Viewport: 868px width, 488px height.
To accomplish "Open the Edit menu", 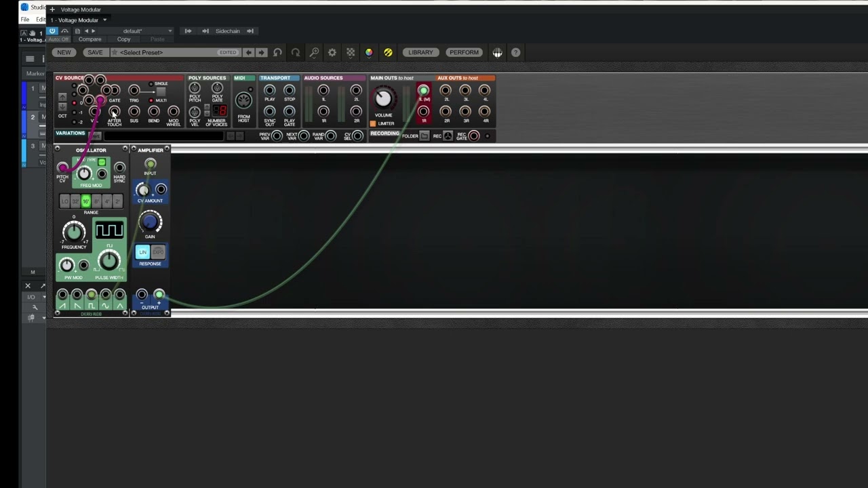I will point(41,20).
